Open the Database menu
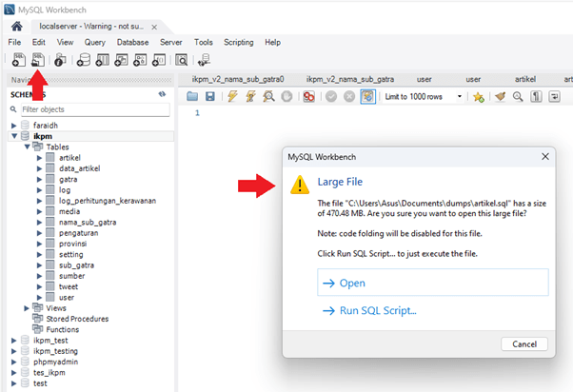The image size is (573, 392). point(132,43)
